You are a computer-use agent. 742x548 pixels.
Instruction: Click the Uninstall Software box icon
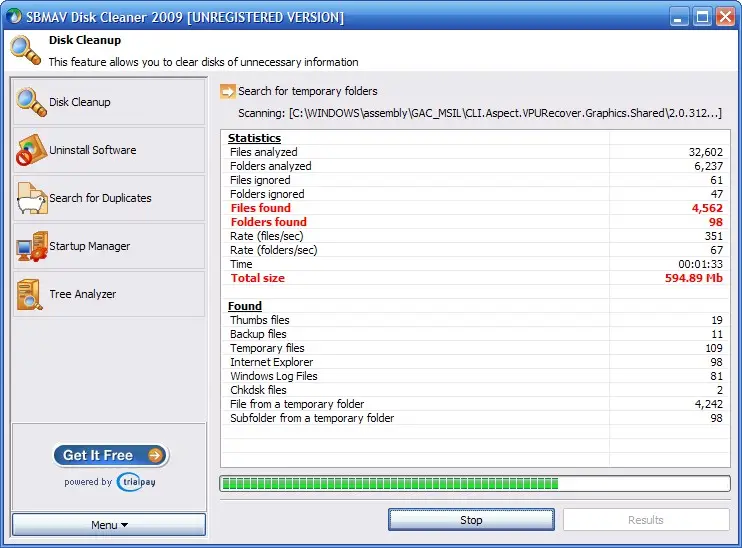[31, 150]
